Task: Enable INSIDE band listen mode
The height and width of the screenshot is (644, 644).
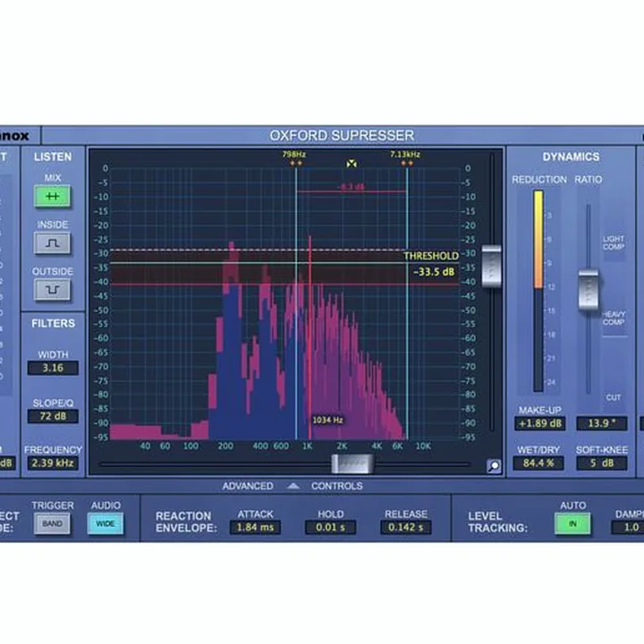Action: point(53,243)
